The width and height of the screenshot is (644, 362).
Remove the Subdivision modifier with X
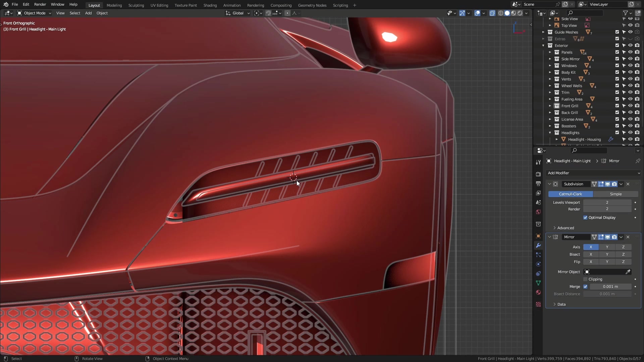pos(628,184)
